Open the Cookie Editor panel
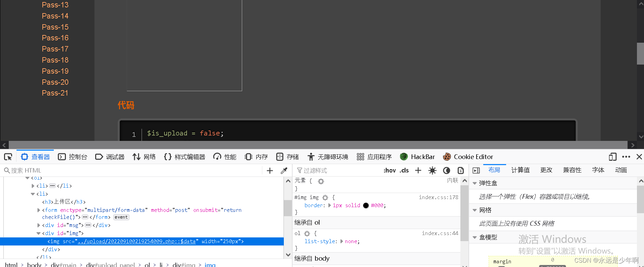Viewport: 644px width, 267px height. (x=468, y=157)
